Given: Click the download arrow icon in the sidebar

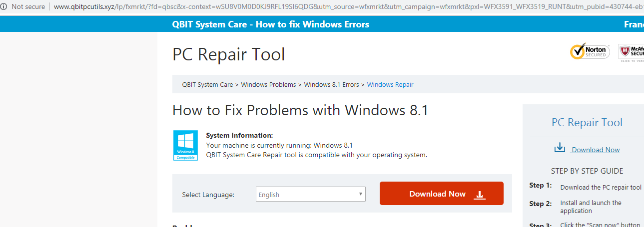Looking at the screenshot, I should tap(560, 148).
